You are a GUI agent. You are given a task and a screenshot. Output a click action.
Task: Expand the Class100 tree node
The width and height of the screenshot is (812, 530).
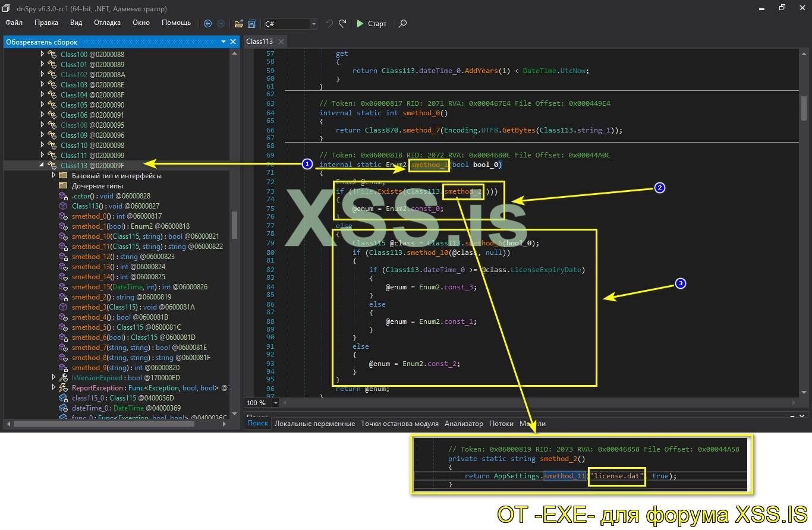click(x=42, y=55)
